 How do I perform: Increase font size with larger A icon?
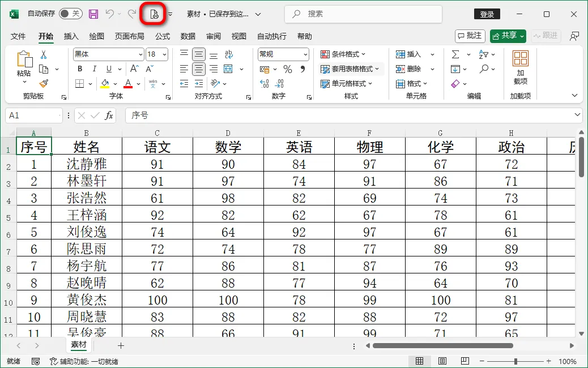point(134,69)
